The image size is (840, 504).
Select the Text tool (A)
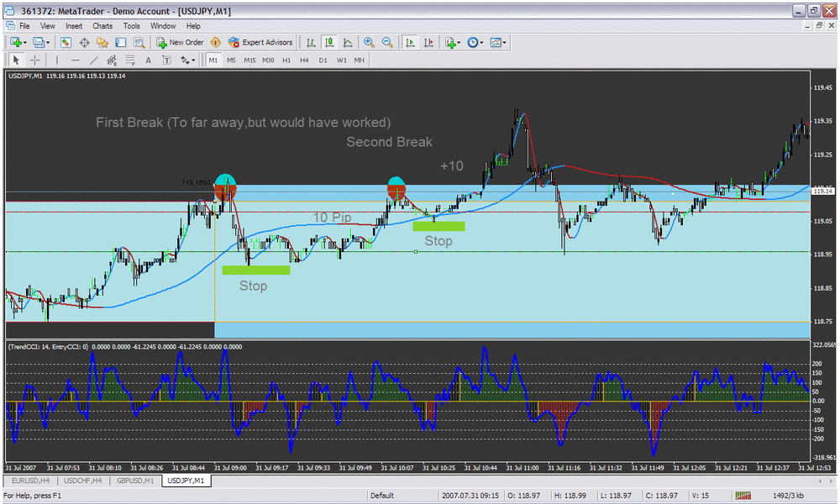click(149, 60)
